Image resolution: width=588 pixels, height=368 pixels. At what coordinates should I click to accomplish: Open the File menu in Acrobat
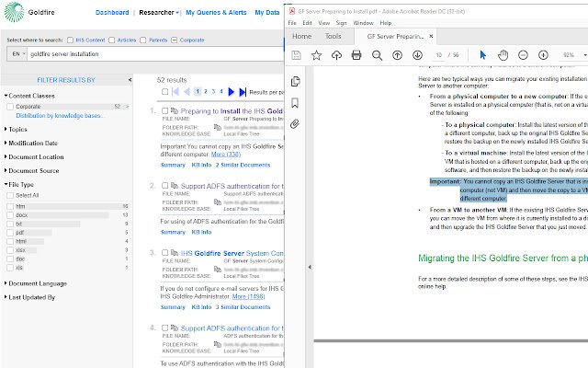[292, 23]
